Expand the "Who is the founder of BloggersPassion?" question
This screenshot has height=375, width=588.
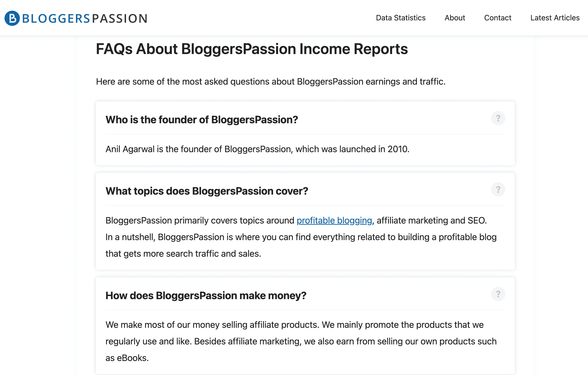(202, 120)
